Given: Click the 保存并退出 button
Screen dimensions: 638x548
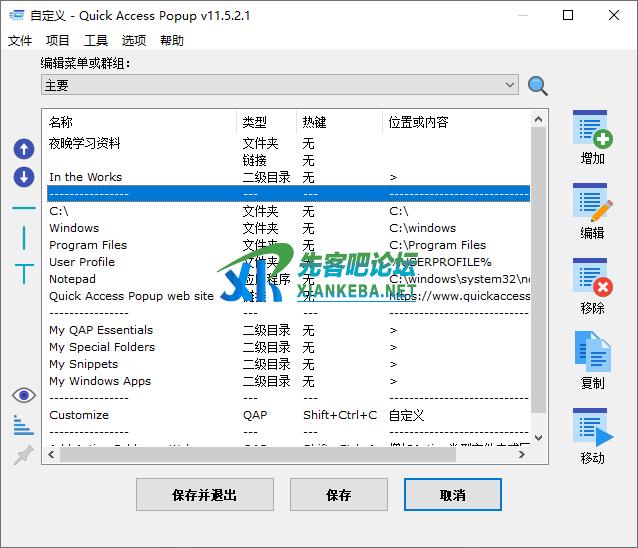Looking at the screenshot, I should (205, 494).
